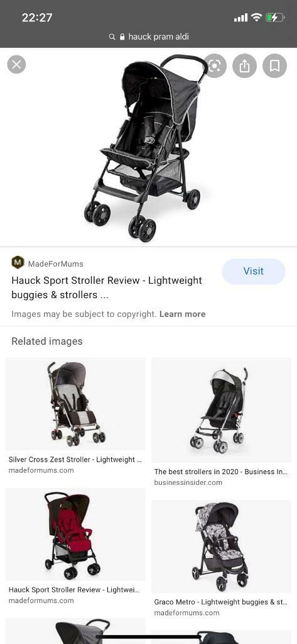Select best strollers in 2020 thumbnail
This screenshot has width=297, height=644.
[x=222, y=410]
